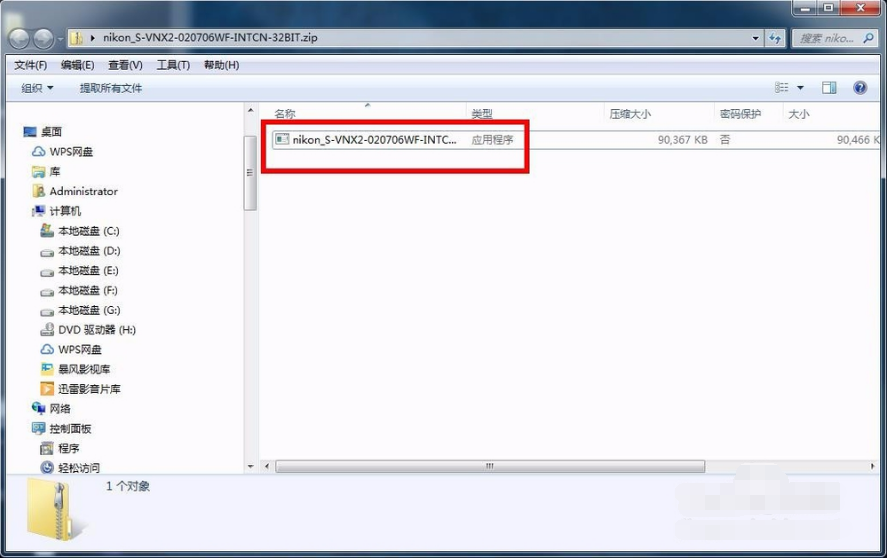Toggle the preview pane icon
This screenshot has width=887, height=558.
[829, 88]
